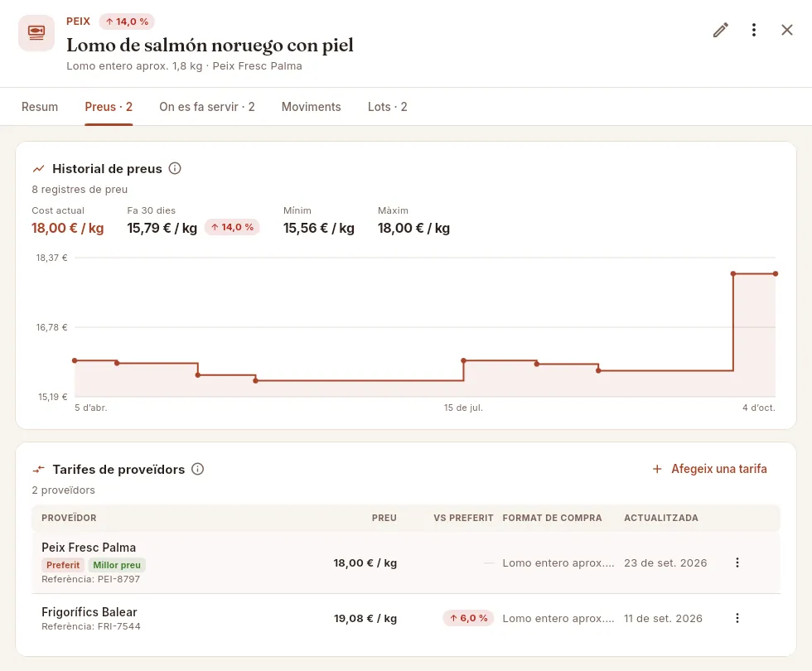The image size is (812, 671).
Task: Click Referència: PEI-8797
Action: click(x=90, y=579)
